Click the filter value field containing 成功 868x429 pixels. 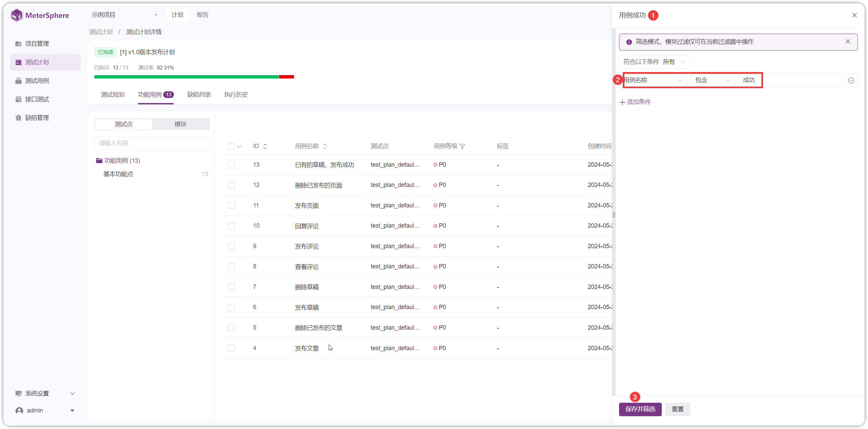(x=789, y=80)
